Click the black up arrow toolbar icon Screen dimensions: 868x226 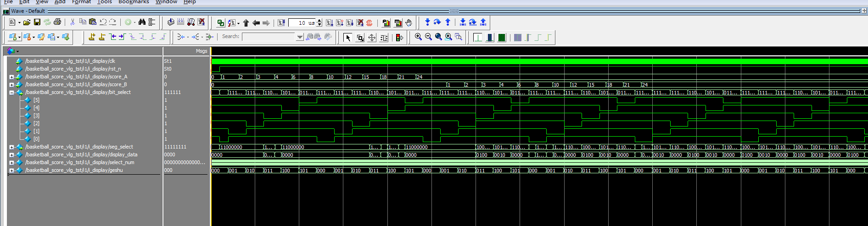tap(246, 22)
